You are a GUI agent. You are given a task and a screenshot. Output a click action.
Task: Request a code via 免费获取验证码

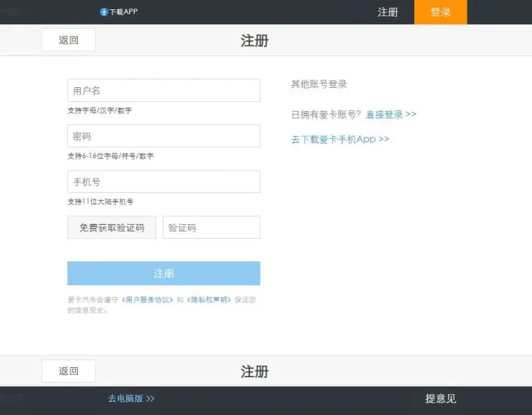click(x=111, y=227)
